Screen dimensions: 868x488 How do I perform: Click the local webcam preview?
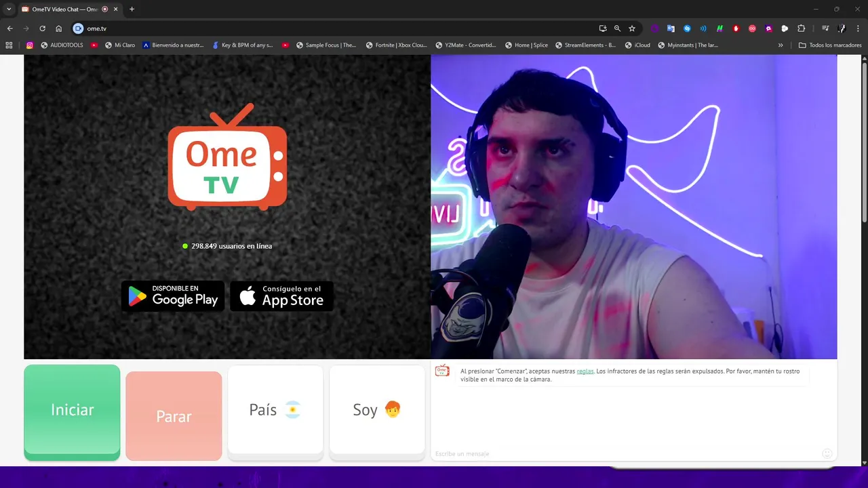(634, 207)
